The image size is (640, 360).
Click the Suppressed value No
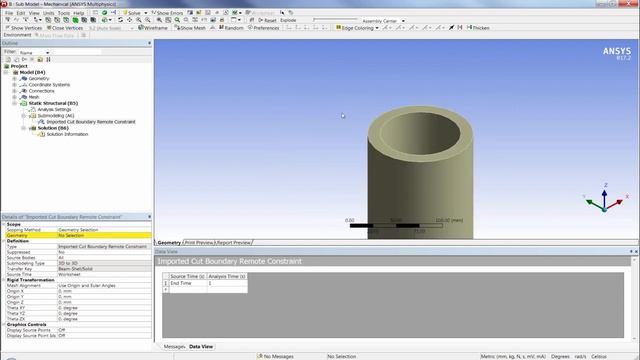tap(104, 252)
